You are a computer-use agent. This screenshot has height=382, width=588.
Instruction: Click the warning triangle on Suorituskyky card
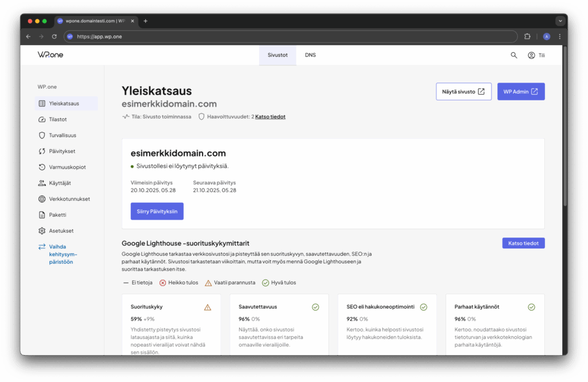[x=207, y=307]
